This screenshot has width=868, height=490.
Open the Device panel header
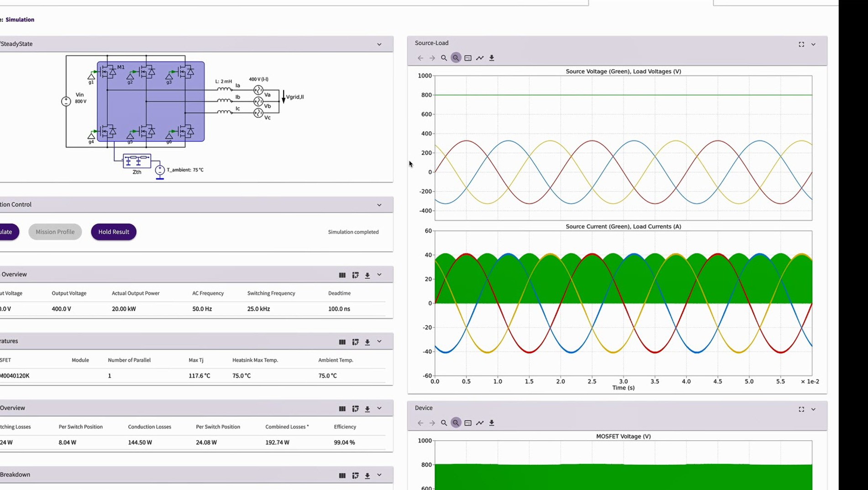(424, 408)
